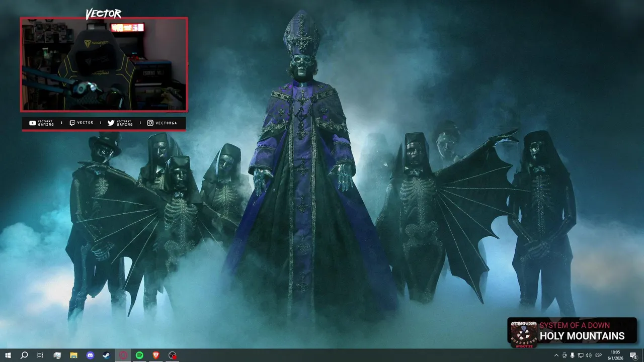Click the Twitter bird icon in social bar
644x362 pixels.
[x=111, y=123]
